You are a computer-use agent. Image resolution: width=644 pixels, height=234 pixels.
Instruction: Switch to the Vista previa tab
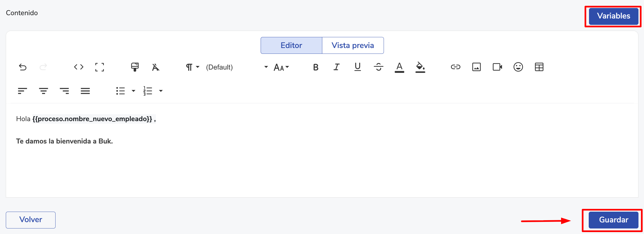[353, 45]
